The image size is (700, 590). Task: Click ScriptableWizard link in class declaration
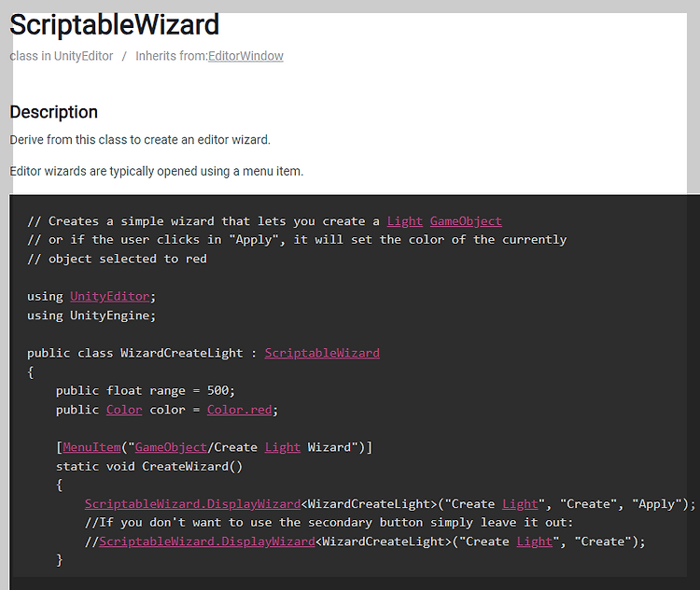click(x=322, y=353)
